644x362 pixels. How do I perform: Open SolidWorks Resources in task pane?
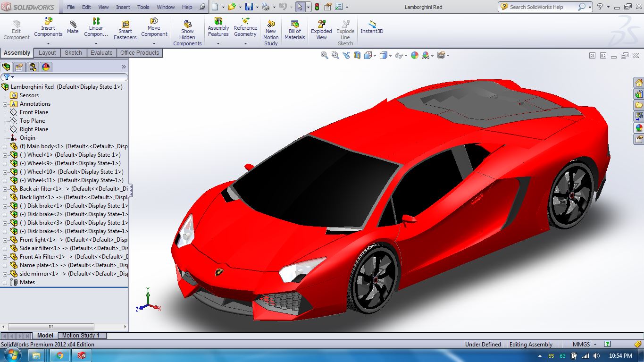coord(639,83)
